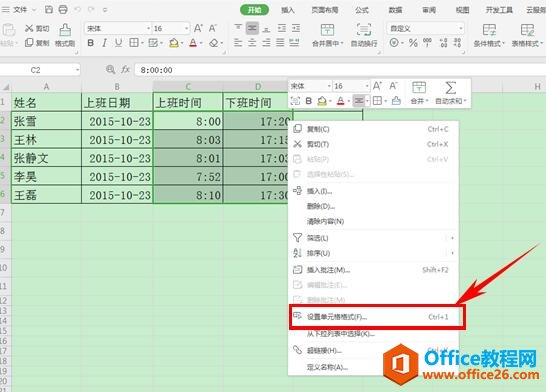Viewport: 546px width, 392px height.
Task: Click the eraser clear icon in ribbon
Action: pyautogui.click(x=214, y=43)
